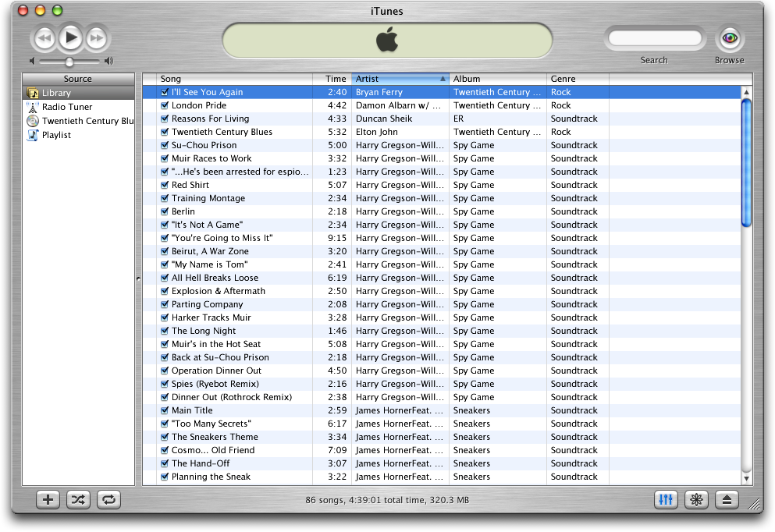Image resolution: width=775 pixels, height=532 pixels.
Task: Go back to previous track
Action: tap(44, 37)
